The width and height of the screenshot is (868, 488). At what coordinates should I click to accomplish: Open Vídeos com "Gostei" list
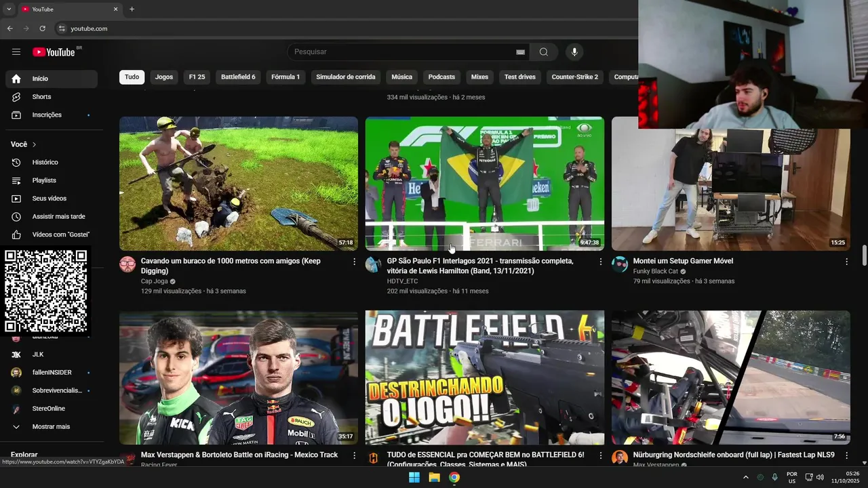pyautogui.click(x=52, y=235)
